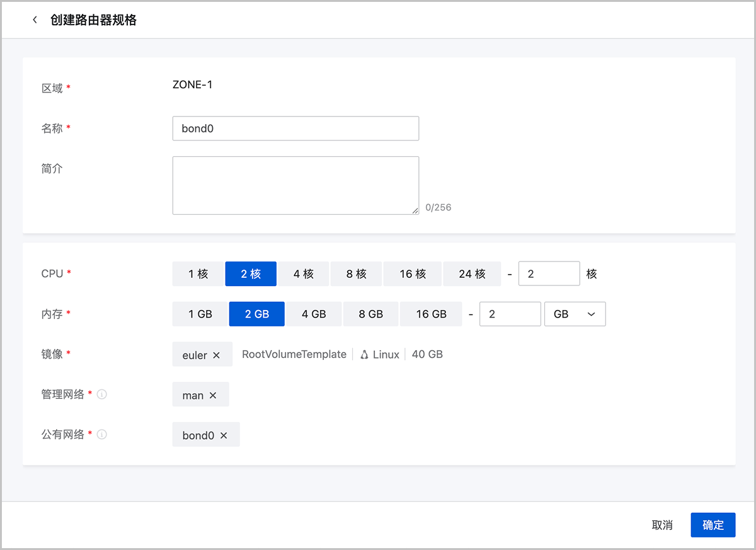Remove the bond0 public network tag
Viewport: 756px width, 550px height.
point(224,435)
